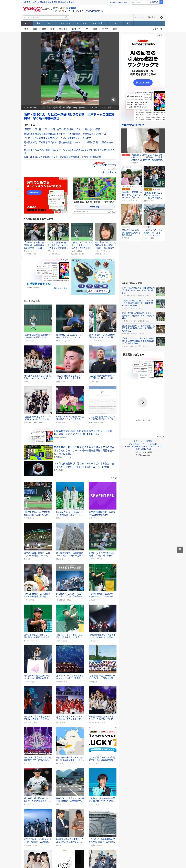
Task: Close the top-right Adobe Acrobat Studio ad
Action: tap(163, 35)
